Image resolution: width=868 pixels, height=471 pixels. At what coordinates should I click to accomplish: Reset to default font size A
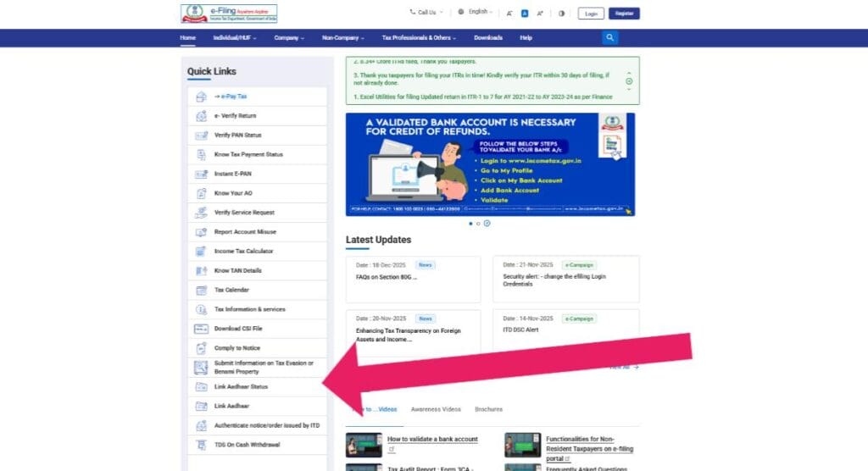(x=525, y=14)
